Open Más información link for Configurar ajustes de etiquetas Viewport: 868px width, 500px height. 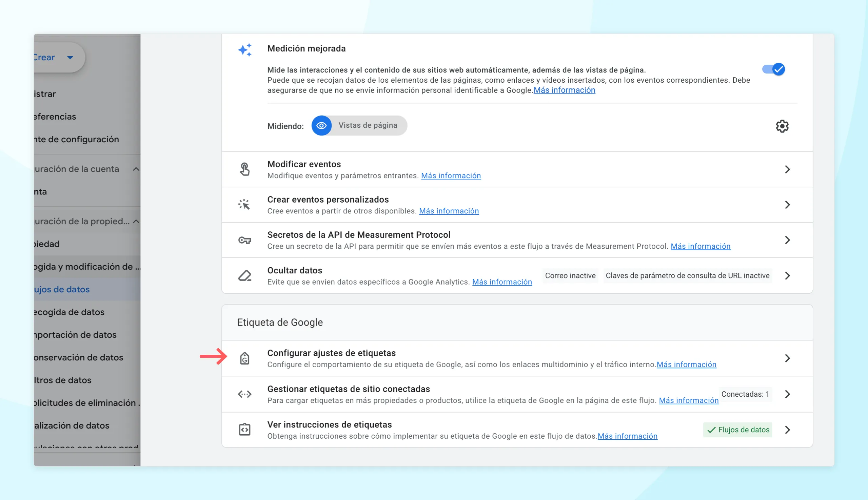point(686,364)
